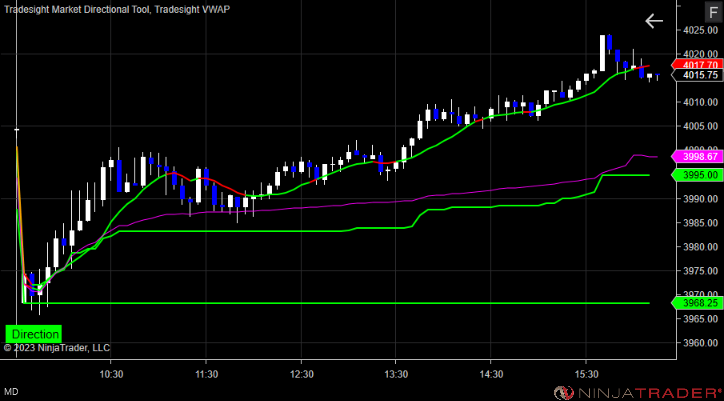
Task: Click the 12:30 time axis label
Action: coord(301,373)
